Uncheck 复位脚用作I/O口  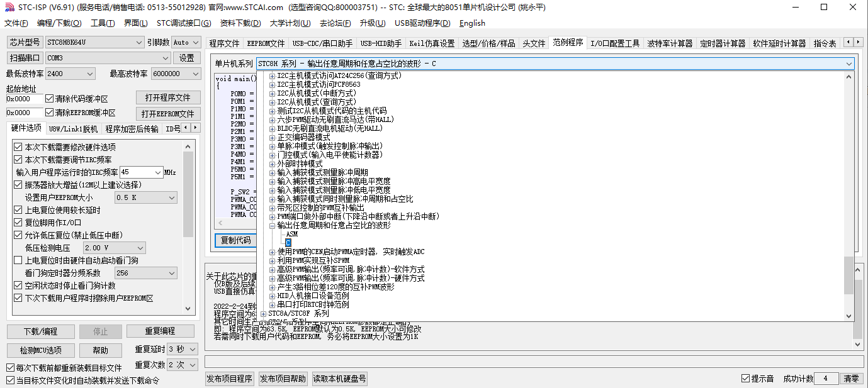(x=18, y=223)
